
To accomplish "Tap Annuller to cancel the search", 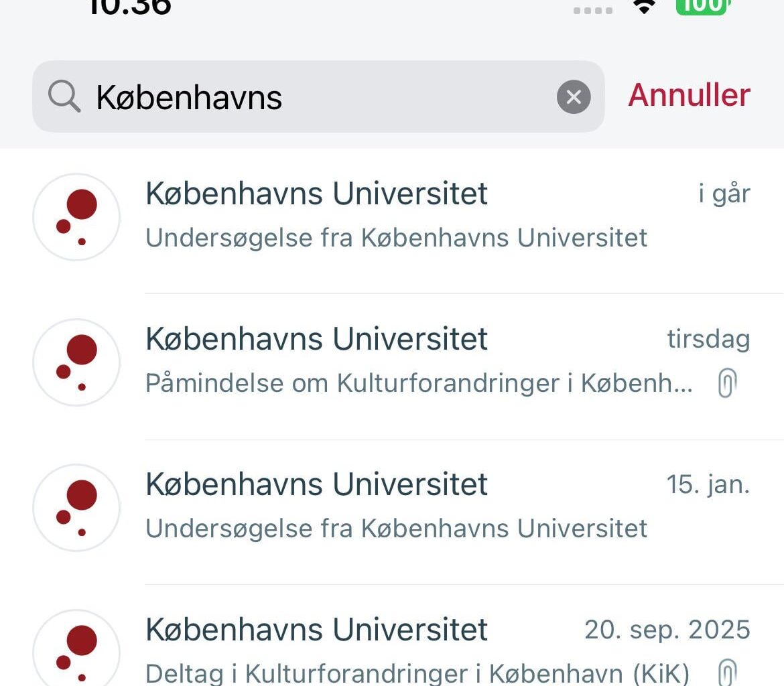I will (x=688, y=95).
